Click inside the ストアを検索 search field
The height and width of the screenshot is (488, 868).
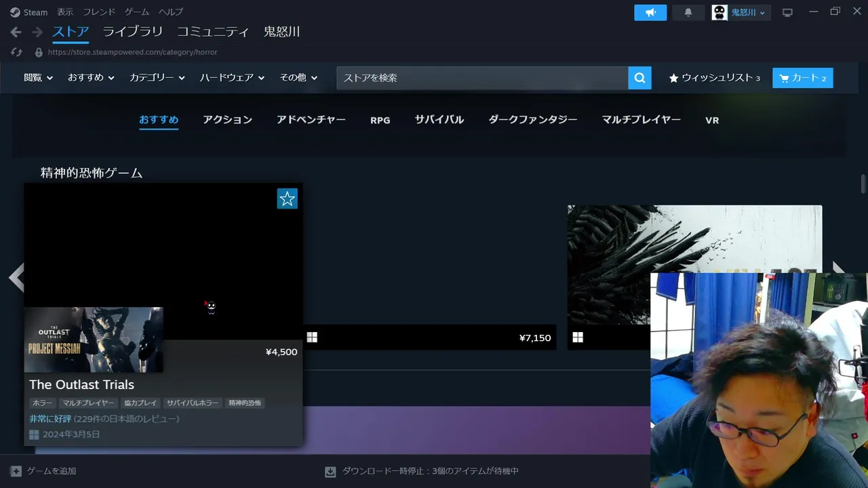482,78
